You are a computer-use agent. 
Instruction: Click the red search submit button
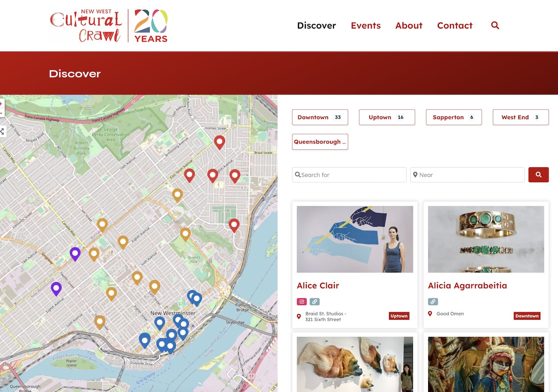click(x=538, y=175)
